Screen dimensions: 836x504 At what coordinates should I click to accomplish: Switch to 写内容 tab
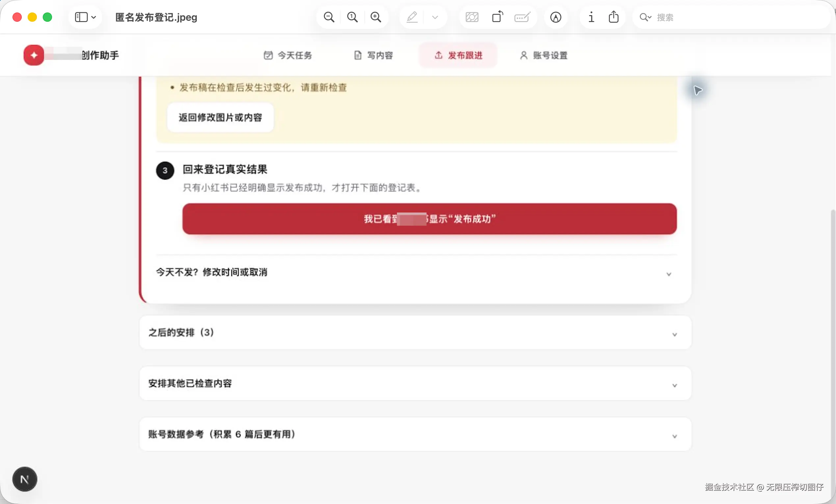pos(373,55)
